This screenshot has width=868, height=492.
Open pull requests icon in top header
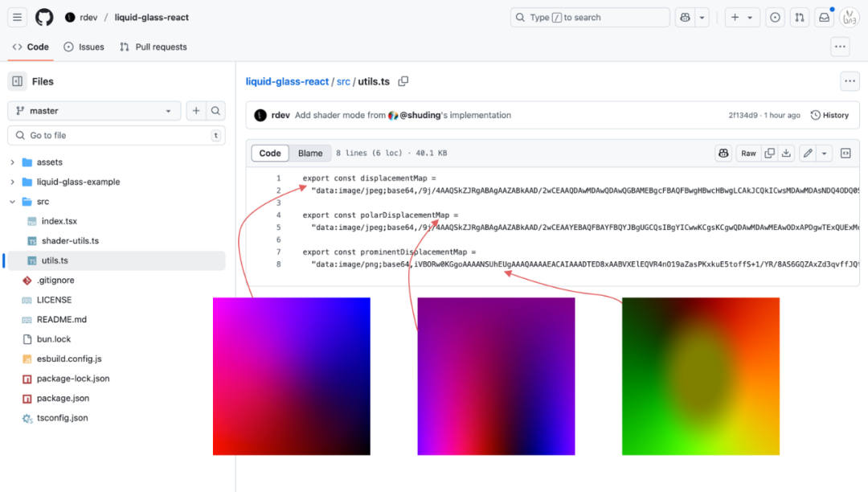[x=800, y=17]
